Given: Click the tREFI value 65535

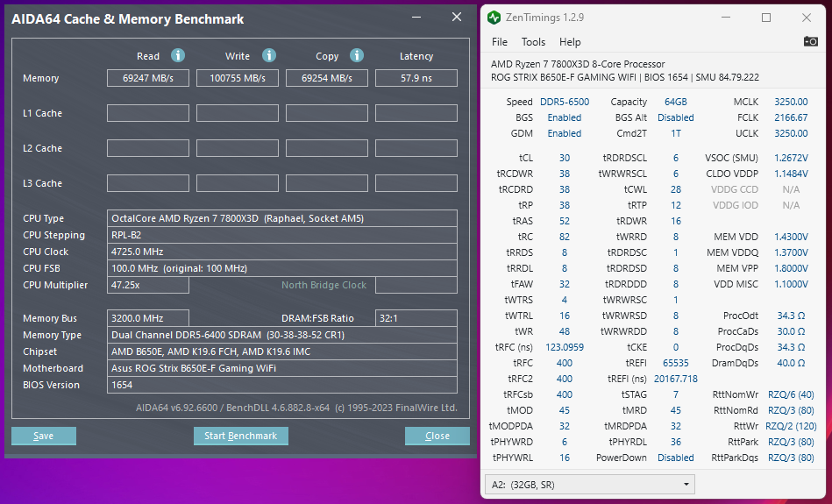Looking at the screenshot, I should [675, 364].
